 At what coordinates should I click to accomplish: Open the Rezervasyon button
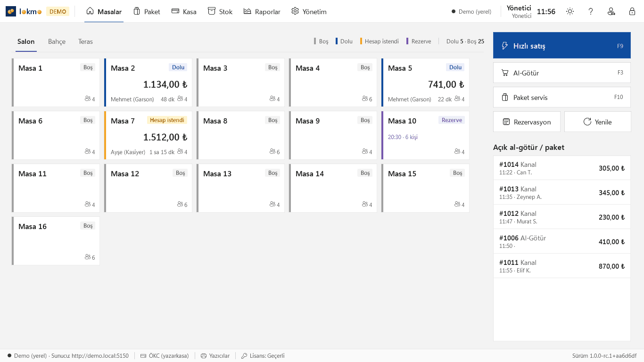(527, 122)
